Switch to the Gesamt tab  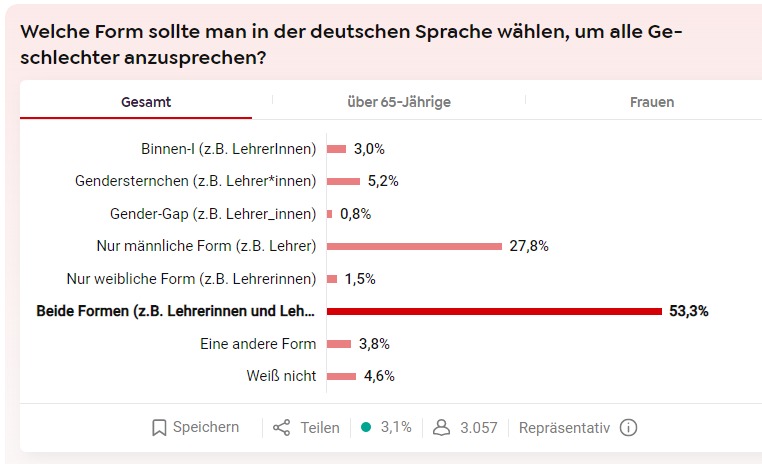(x=146, y=102)
